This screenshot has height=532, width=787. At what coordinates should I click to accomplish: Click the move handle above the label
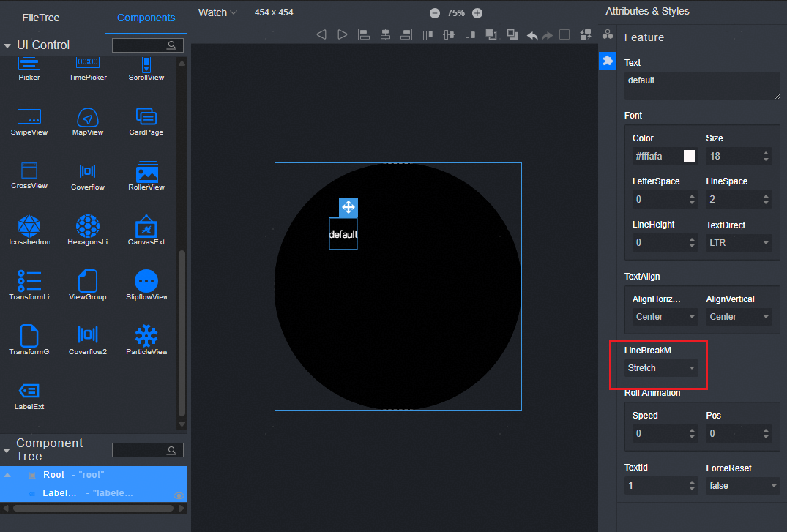(348, 207)
